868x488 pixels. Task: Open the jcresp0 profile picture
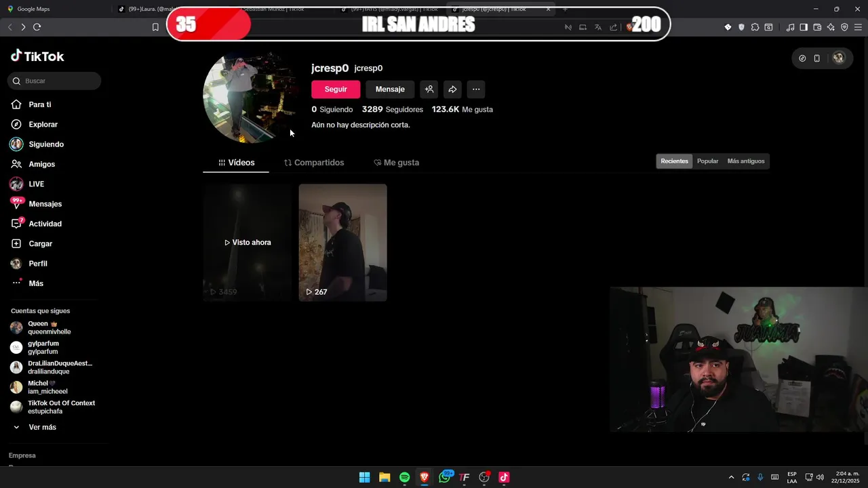249,98
